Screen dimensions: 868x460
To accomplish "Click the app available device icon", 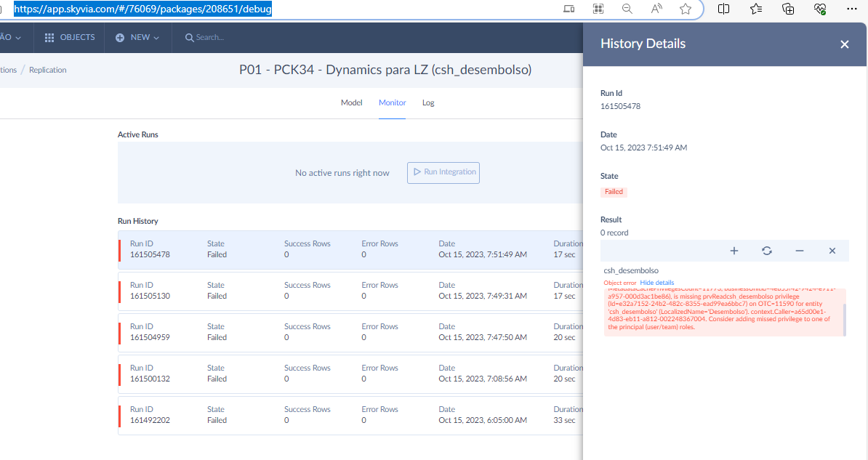I will point(569,9).
